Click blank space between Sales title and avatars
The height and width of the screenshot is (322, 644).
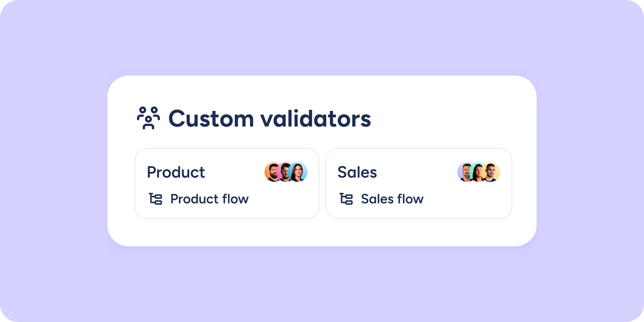[x=416, y=172]
